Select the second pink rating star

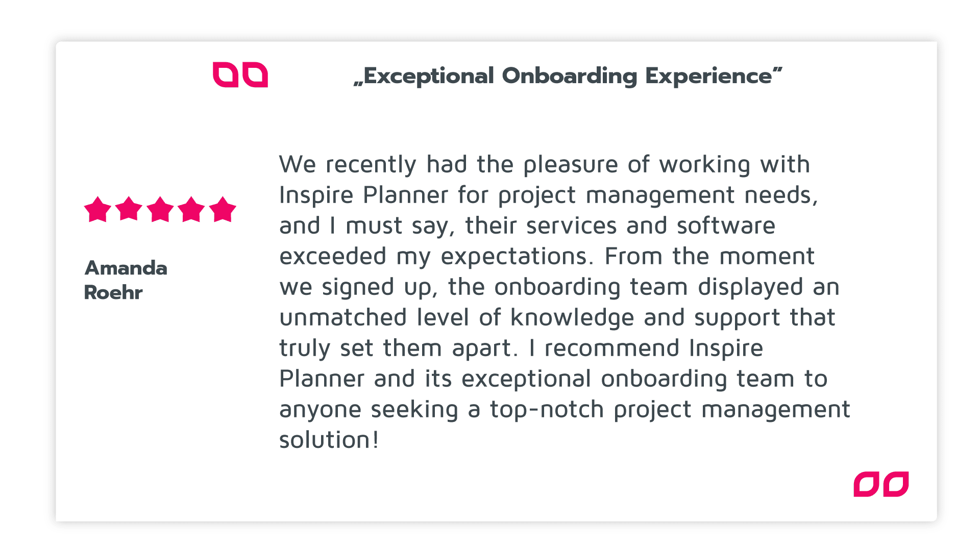click(129, 209)
